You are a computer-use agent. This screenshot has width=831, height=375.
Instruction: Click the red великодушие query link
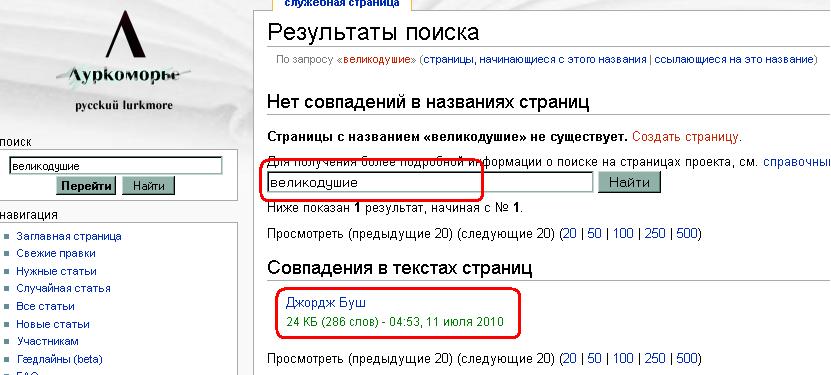(377, 59)
